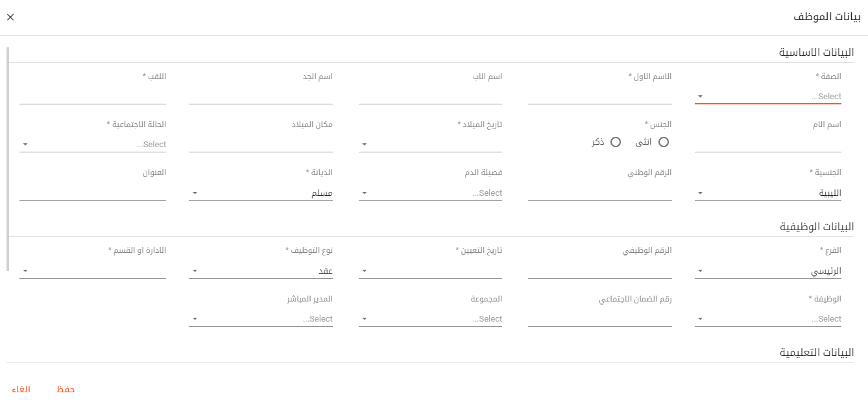Viewport: 868px width, 402px height.
Task: Open the الفرع dropdown showing الرئيسي
Action: coord(700,271)
